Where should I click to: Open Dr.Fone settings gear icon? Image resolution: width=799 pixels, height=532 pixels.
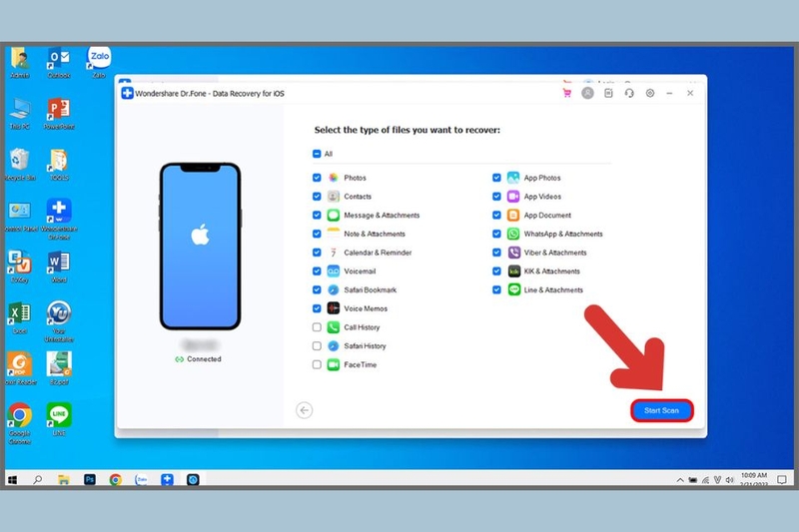(650, 93)
